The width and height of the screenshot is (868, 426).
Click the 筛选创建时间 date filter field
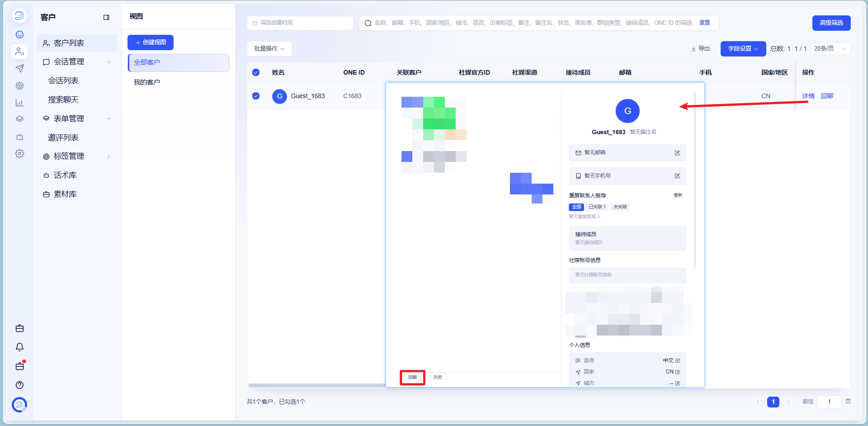click(300, 23)
